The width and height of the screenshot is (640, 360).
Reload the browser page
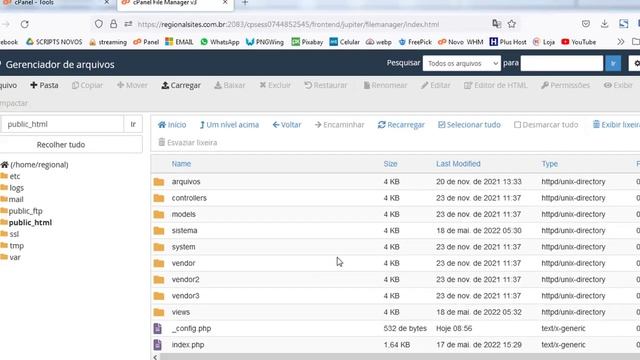click(24, 24)
